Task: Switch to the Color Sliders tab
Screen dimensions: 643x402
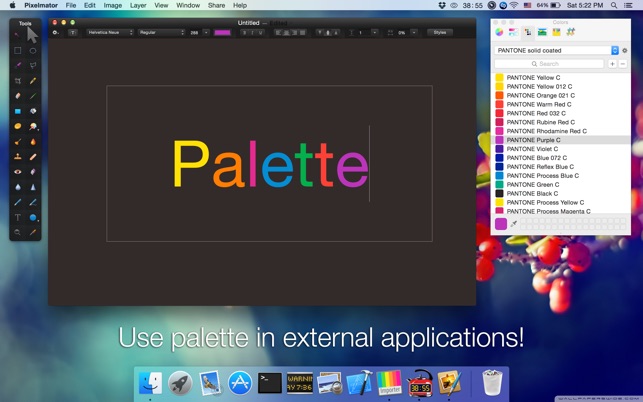Action: click(x=513, y=32)
